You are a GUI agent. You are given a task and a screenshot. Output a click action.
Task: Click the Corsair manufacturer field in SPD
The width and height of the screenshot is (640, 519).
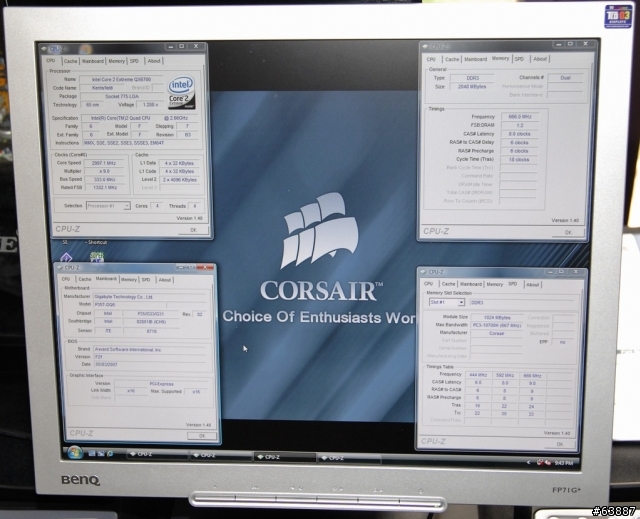click(x=497, y=333)
